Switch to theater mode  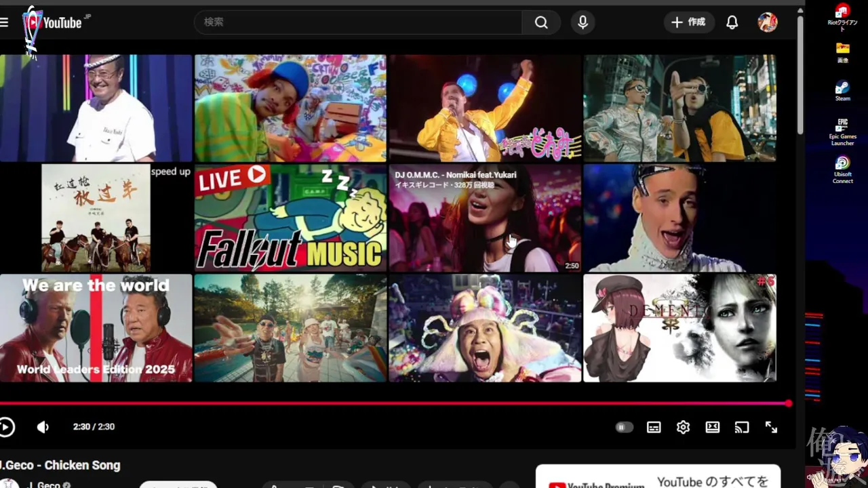[x=712, y=427]
